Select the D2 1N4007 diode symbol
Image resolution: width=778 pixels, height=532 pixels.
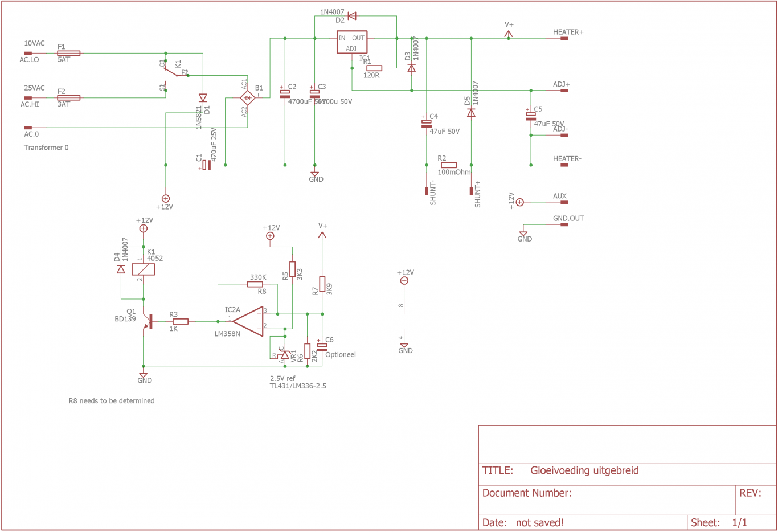352,16
